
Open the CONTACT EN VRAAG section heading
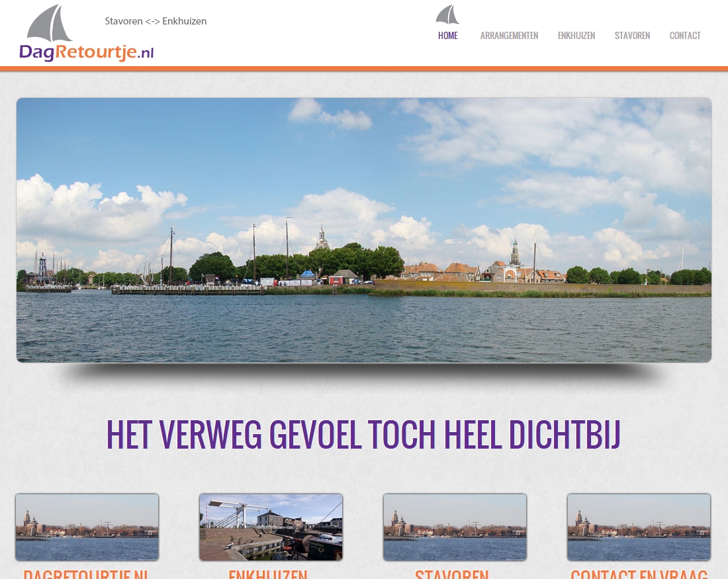(639, 574)
